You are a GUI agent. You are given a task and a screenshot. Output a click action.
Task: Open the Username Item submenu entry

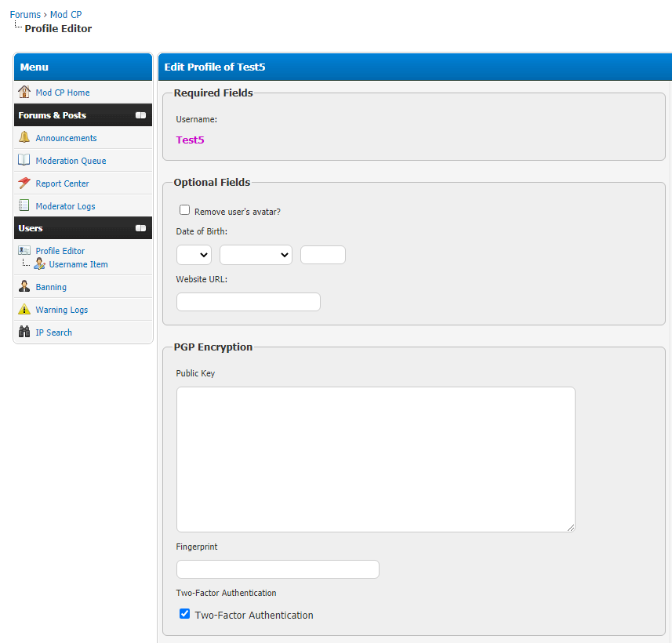coord(78,265)
